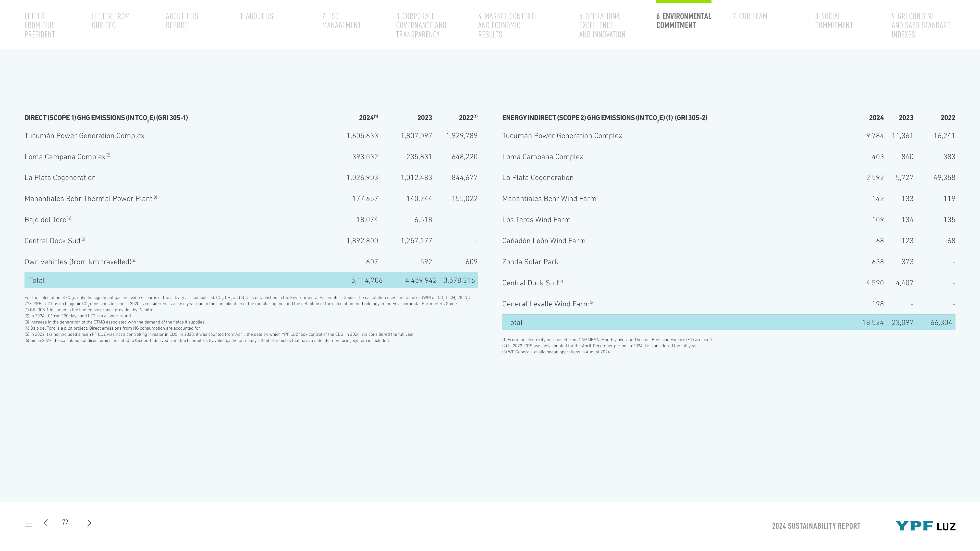The image size is (980, 551).
Task: Click Los Teros Wind Farm label
Action: 536,220
